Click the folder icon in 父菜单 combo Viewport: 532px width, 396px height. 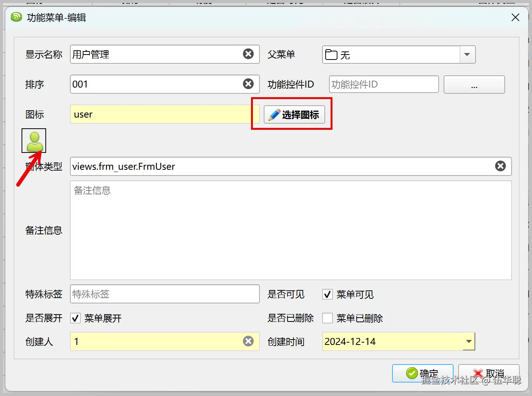[331, 55]
